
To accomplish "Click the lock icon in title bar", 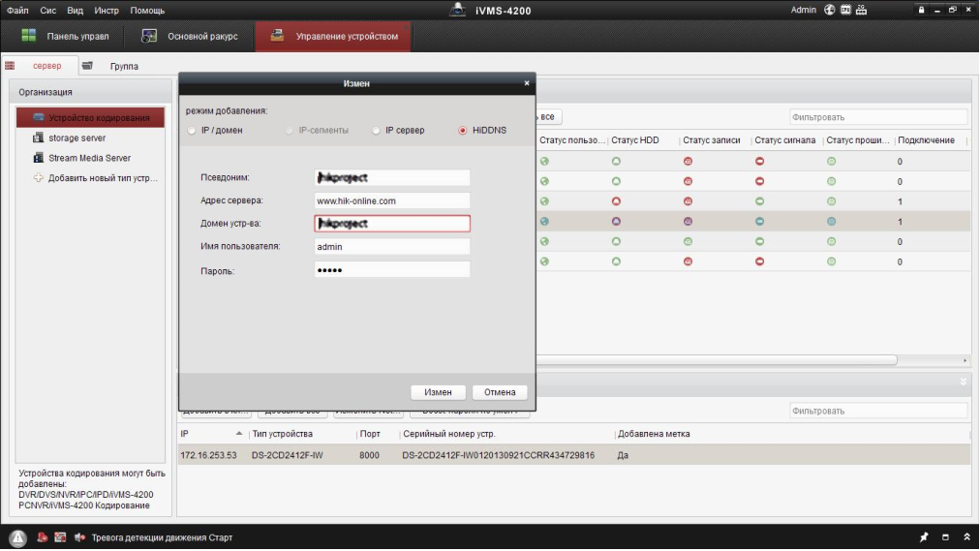I will [921, 10].
